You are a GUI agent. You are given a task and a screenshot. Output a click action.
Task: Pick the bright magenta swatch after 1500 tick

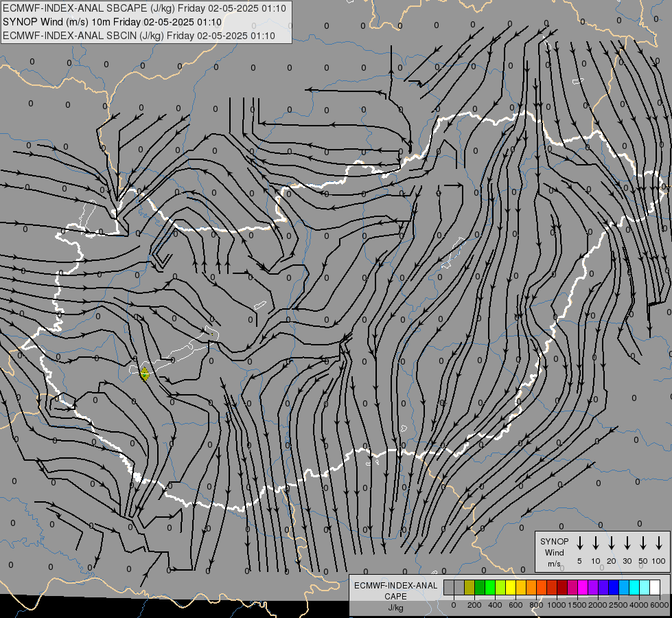pyautogui.click(x=583, y=587)
